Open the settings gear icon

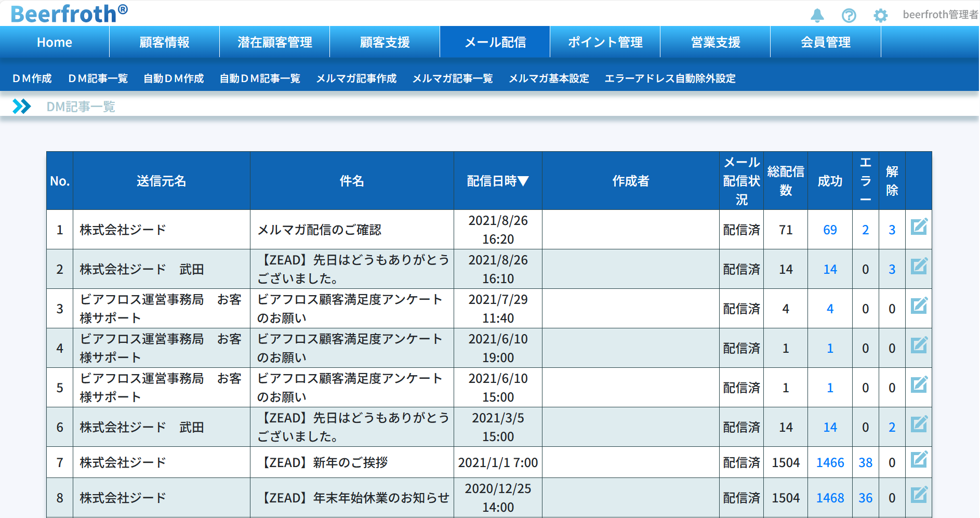click(880, 16)
